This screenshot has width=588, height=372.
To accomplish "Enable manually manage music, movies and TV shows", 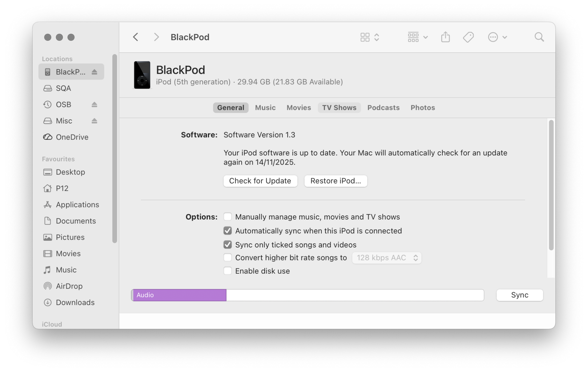I will (227, 217).
